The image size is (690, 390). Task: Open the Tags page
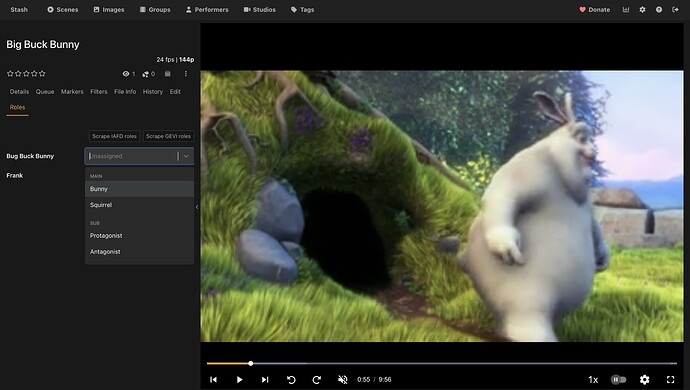click(302, 10)
